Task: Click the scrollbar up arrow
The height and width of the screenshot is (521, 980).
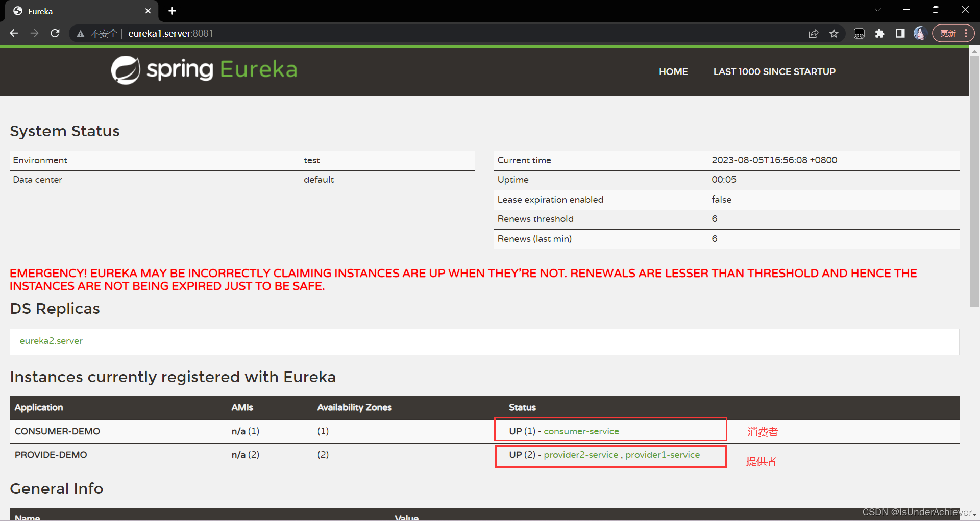Action: tap(974, 51)
